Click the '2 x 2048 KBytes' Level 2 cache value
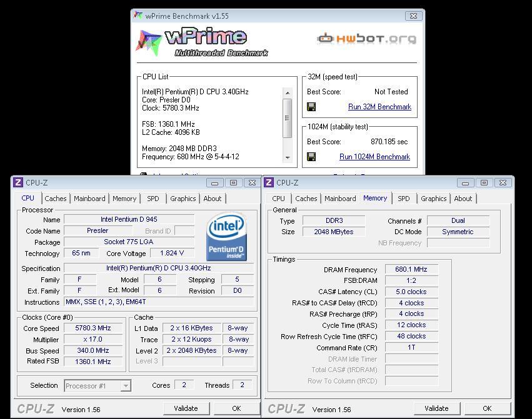Viewport: 532px width, 419px height. pyautogui.click(x=192, y=350)
